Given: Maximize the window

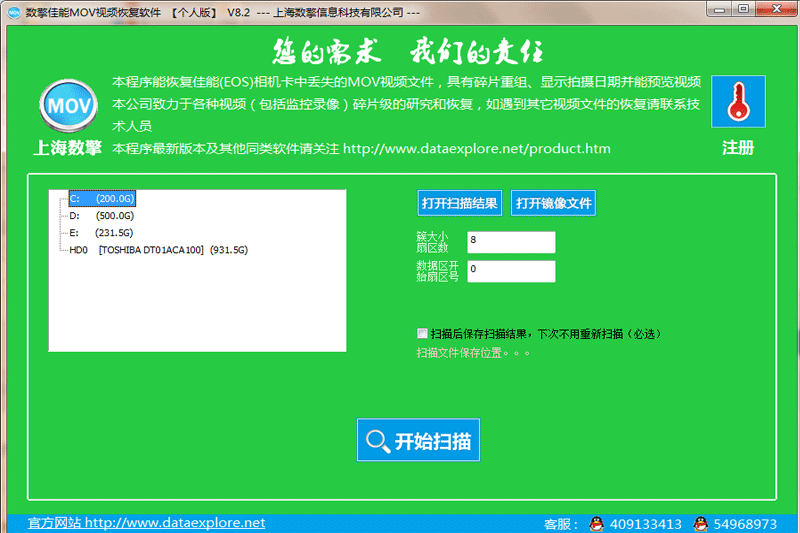Looking at the screenshot, I should pos(743,9).
